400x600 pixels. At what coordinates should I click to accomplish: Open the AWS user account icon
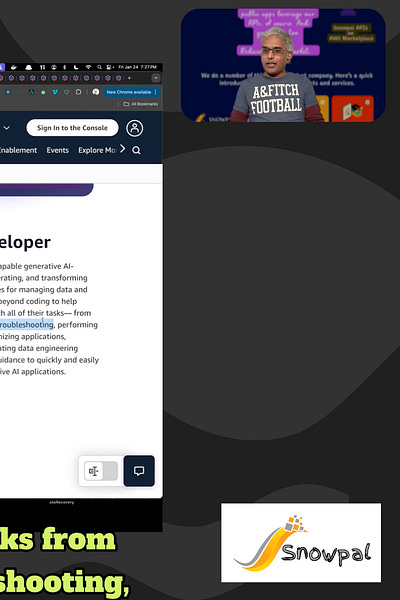(135, 128)
